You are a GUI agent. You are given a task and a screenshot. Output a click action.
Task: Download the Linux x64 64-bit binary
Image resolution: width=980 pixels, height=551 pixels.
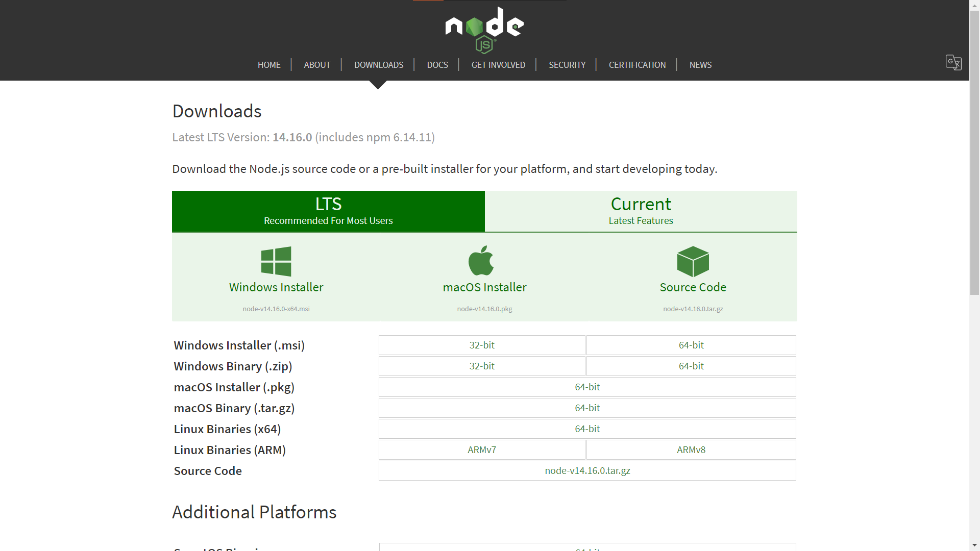pos(587,429)
